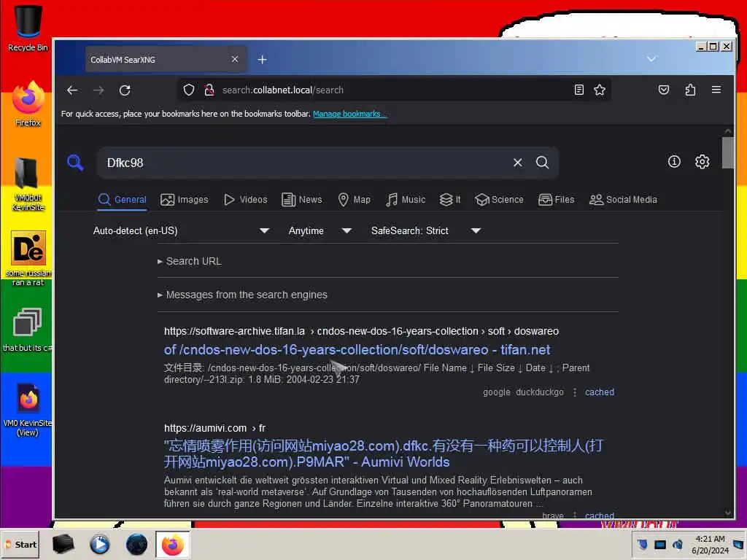
Task: Open the result options dots beside duckduckgo
Action: 575,392
